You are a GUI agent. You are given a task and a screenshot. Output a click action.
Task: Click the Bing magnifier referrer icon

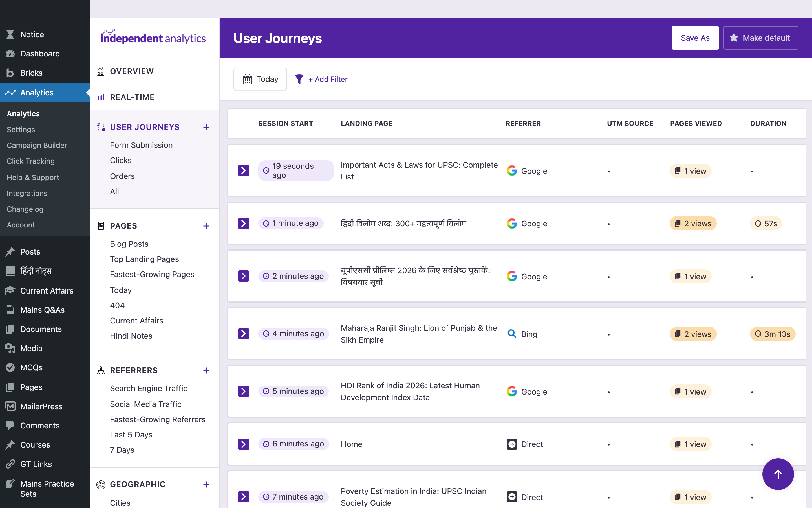click(x=512, y=334)
